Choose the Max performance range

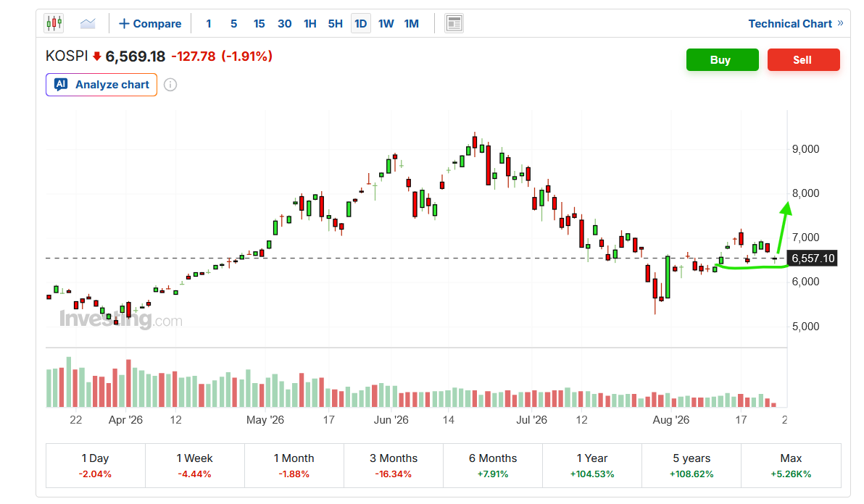pos(791,466)
